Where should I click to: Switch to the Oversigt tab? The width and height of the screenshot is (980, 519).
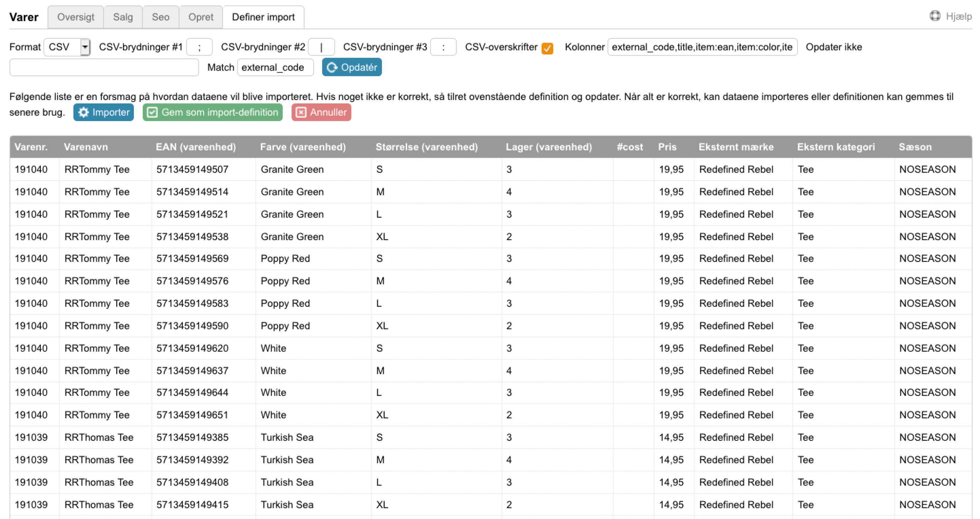coord(76,17)
